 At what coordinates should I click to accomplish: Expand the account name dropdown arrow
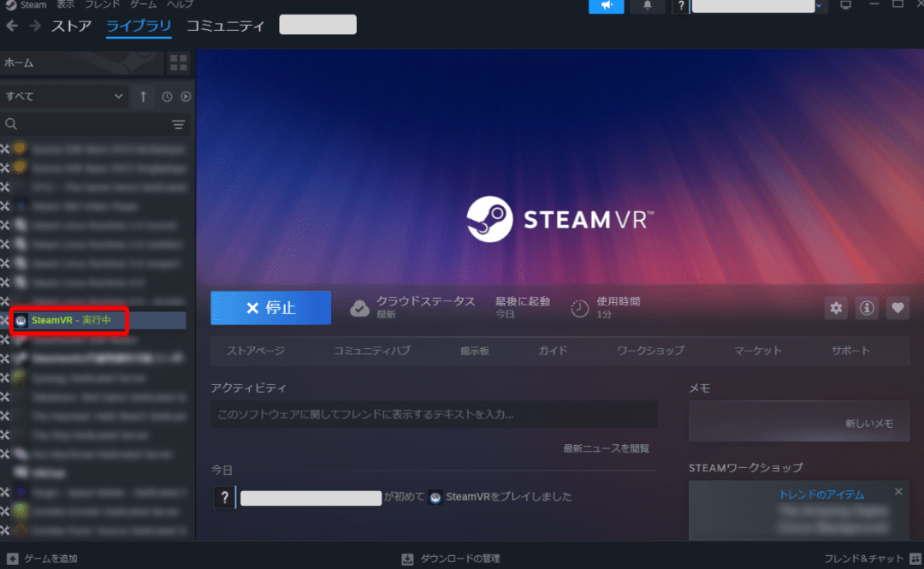click(x=819, y=6)
